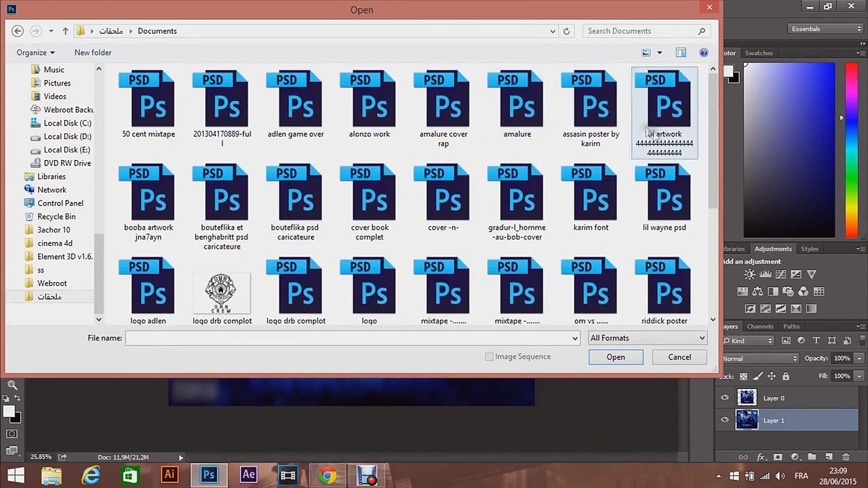Link layers icon

point(743,457)
